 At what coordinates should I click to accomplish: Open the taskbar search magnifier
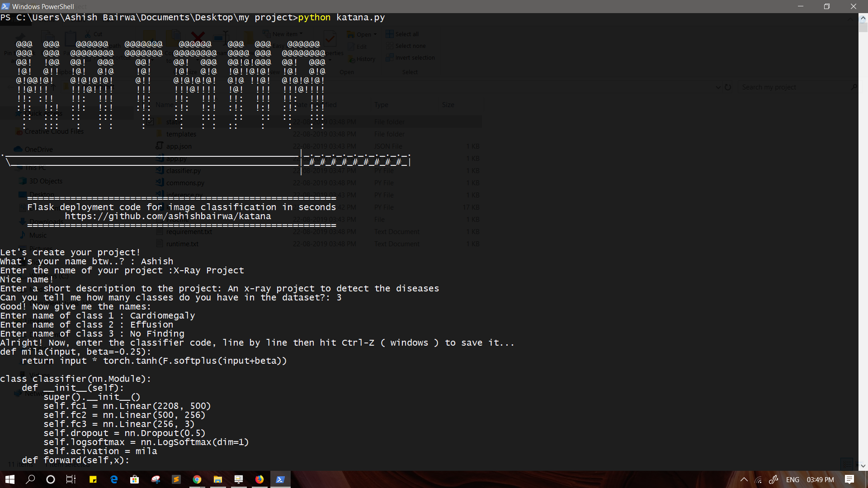coord(30,479)
